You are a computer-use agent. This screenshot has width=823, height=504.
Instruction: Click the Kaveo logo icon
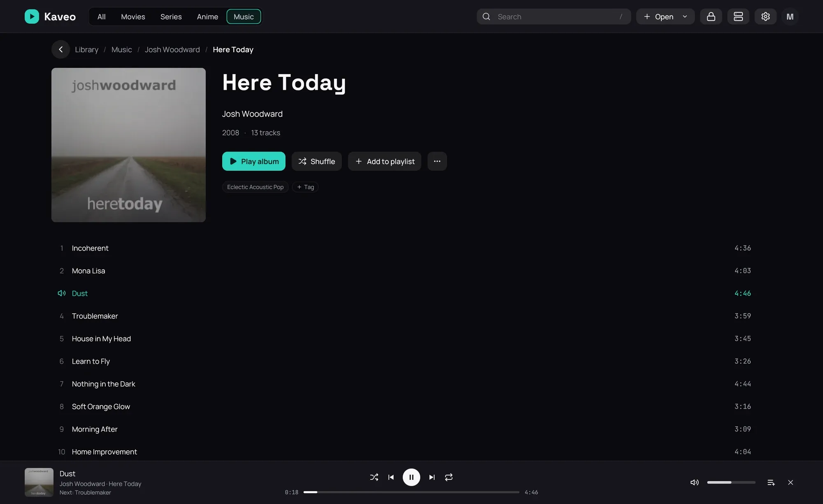tap(32, 16)
